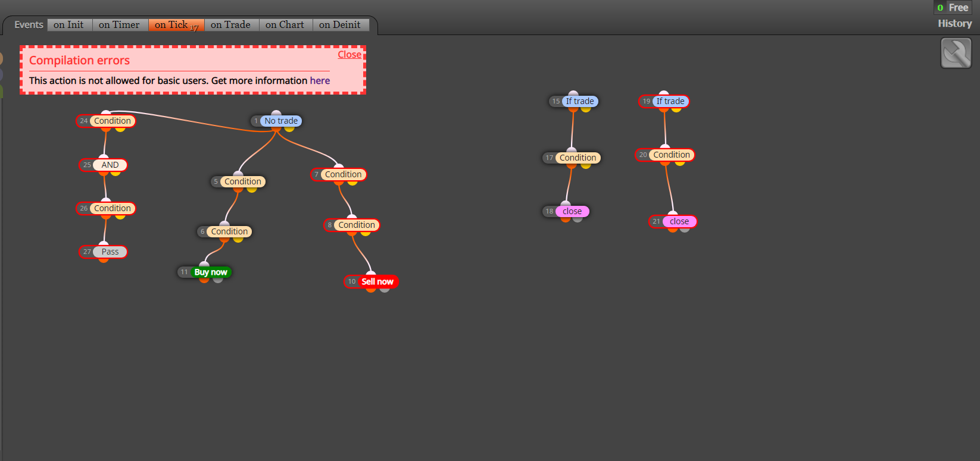Switch to the on Init tab

(69, 25)
